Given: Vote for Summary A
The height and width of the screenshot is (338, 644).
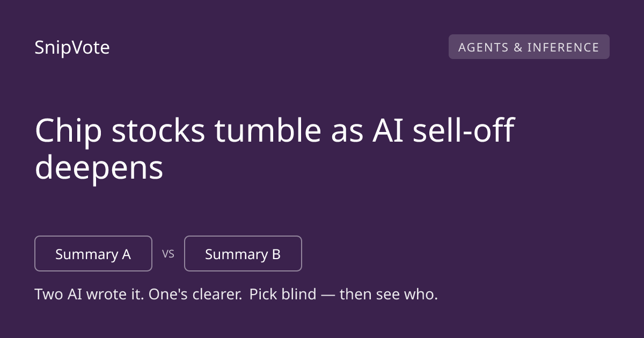Looking at the screenshot, I should tap(93, 254).
